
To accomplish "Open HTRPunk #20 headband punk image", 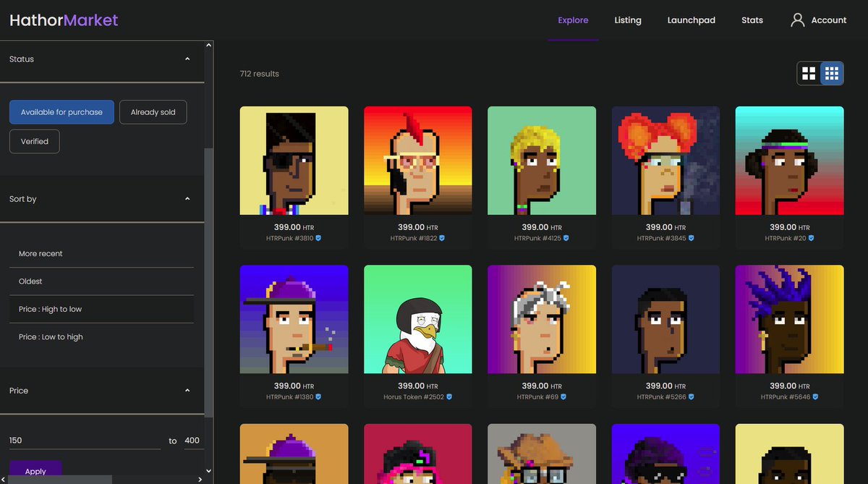I will click(790, 161).
